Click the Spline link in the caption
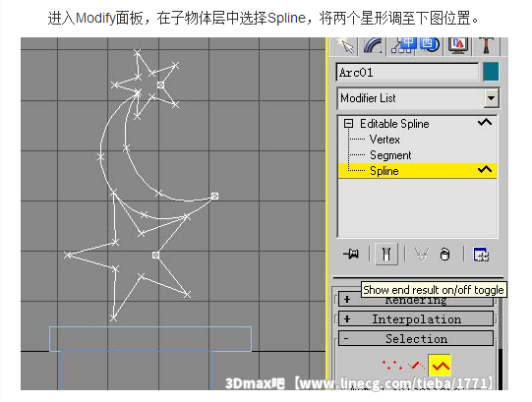 (286, 18)
